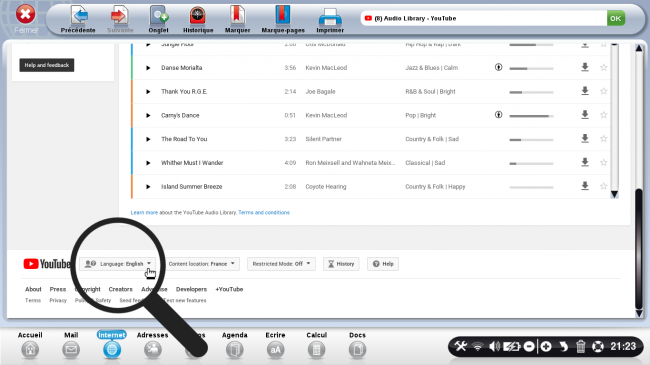
Task: Open the Press footer link
Action: (x=58, y=289)
